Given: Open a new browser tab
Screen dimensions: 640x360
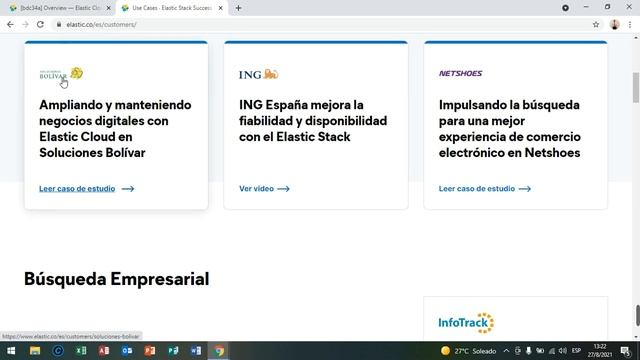Looking at the screenshot, I should 238,8.
